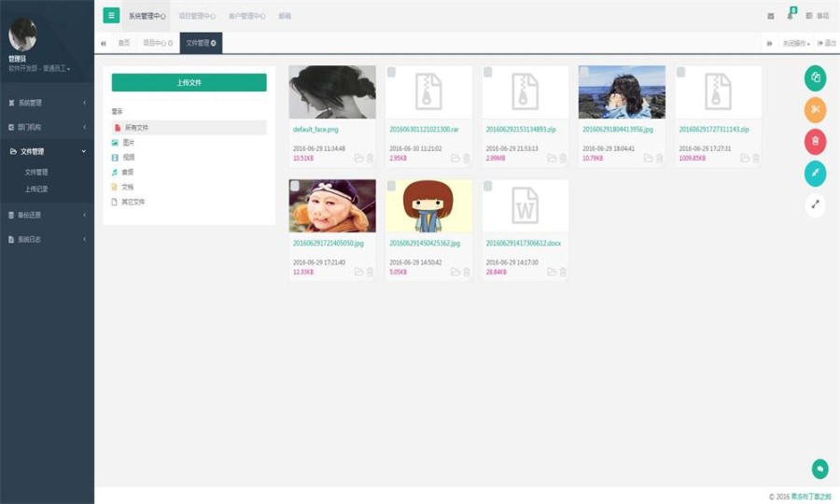Click the green copy floating button

pyautogui.click(x=815, y=77)
